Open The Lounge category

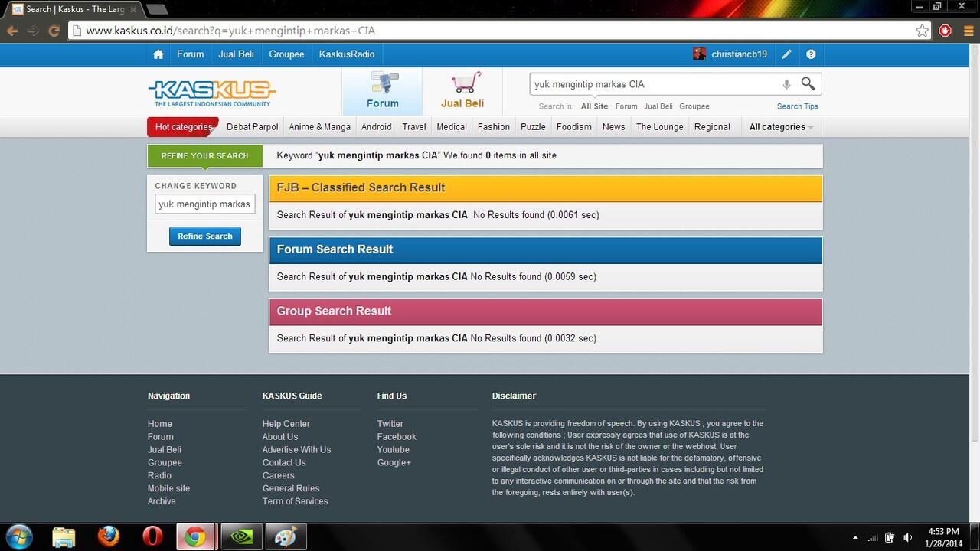pyautogui.click(x=660, y=127)
